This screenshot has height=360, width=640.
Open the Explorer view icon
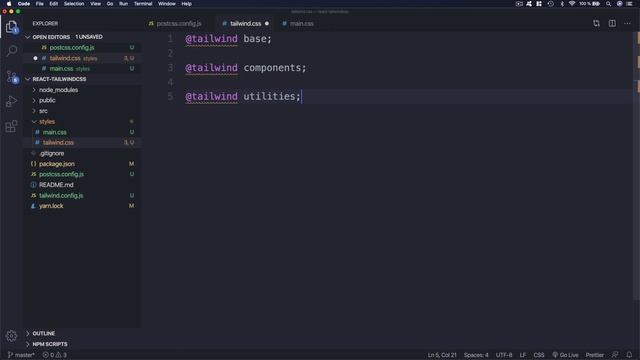[11, 27]
